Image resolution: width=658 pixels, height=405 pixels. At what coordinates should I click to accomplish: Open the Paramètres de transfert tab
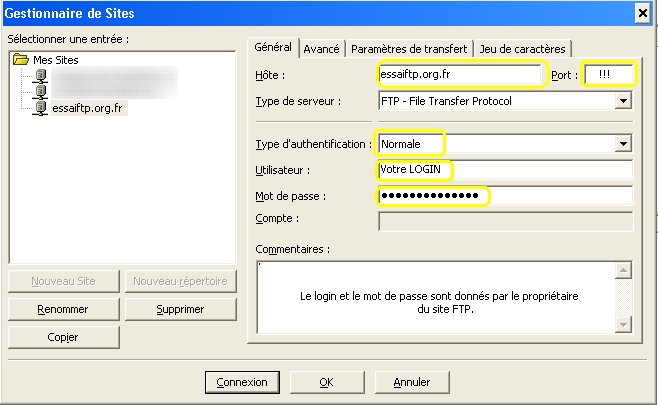click(x=409, y=49)
